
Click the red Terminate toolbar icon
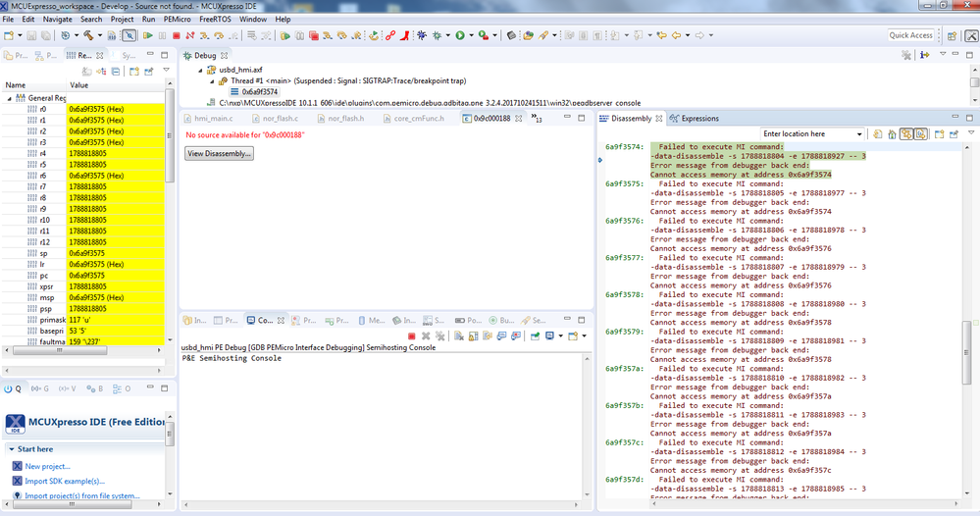[x=177, y=35]
